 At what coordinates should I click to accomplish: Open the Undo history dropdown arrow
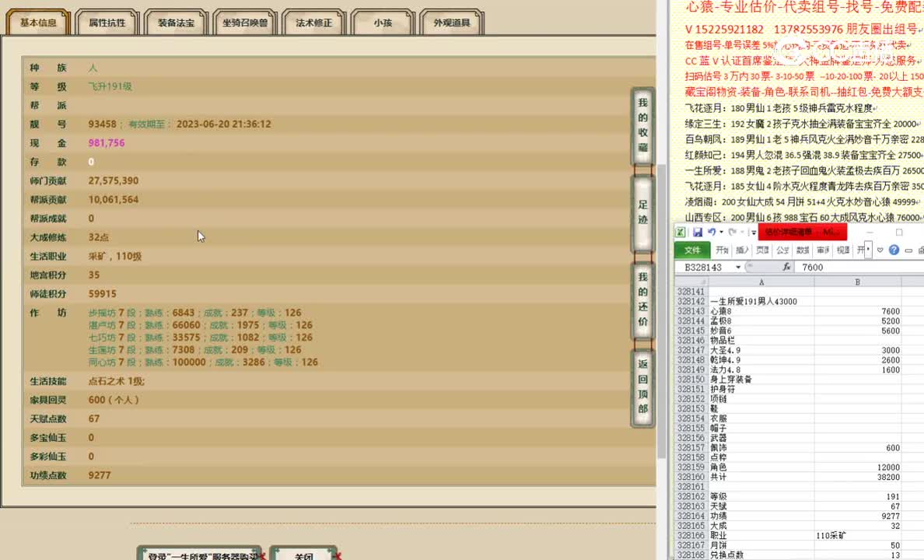click(721, 233)
